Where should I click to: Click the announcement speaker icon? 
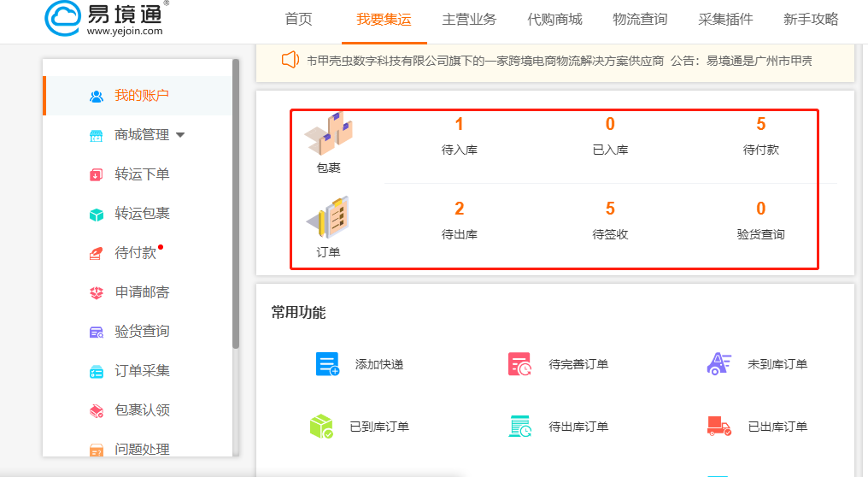290,60
